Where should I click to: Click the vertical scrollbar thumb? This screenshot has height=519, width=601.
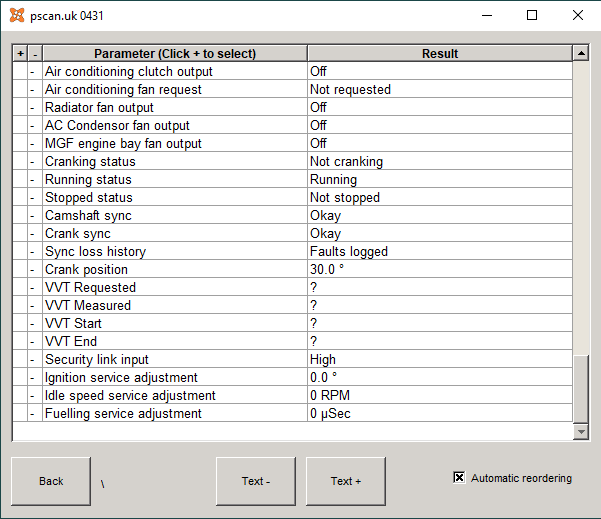[581, 389]
